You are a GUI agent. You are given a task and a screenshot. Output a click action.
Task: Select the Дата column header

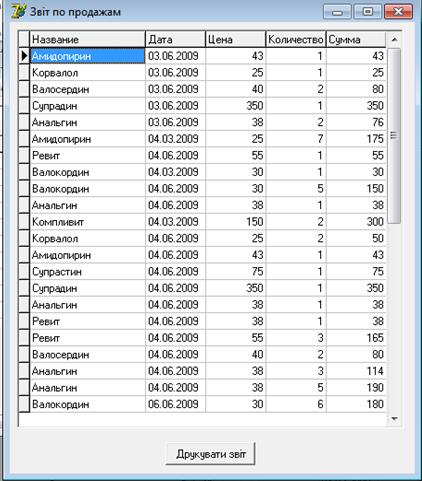pyautogui.click(x=175, y=39)
